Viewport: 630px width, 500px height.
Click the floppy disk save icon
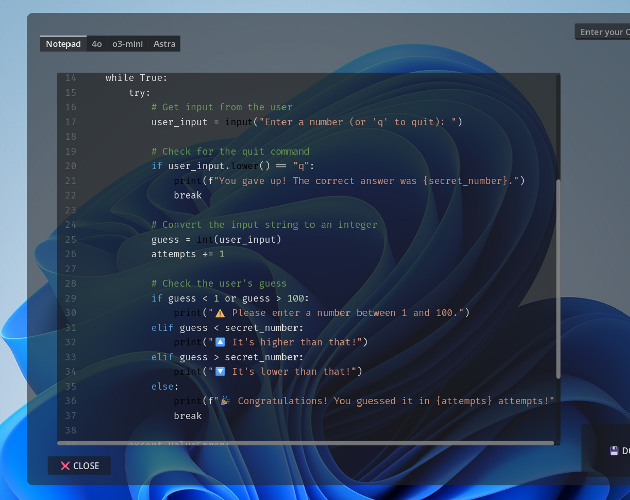pos(614,451)
